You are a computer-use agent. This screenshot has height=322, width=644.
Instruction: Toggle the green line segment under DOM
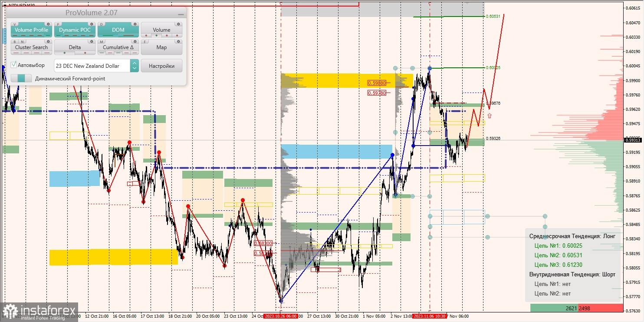[108, 36]
